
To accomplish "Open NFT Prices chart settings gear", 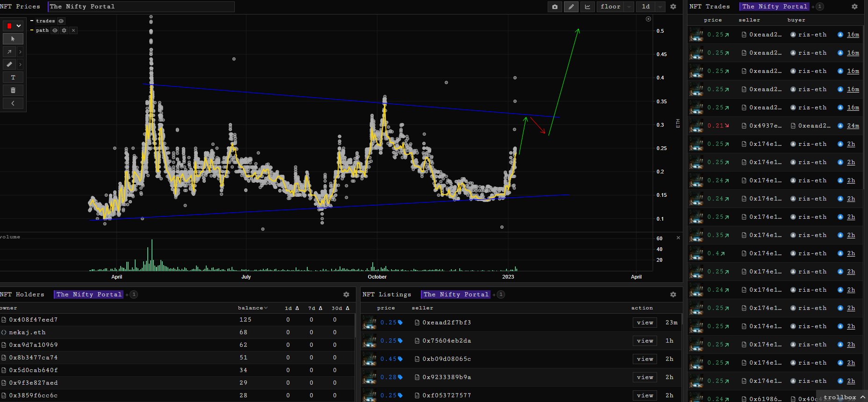I will pos(673,7).
